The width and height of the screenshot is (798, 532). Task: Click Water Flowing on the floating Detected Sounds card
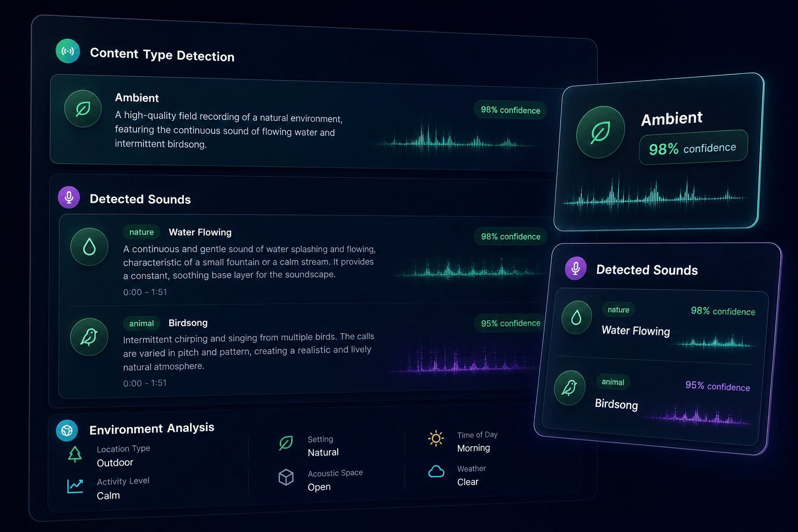(x=636, y=330)
